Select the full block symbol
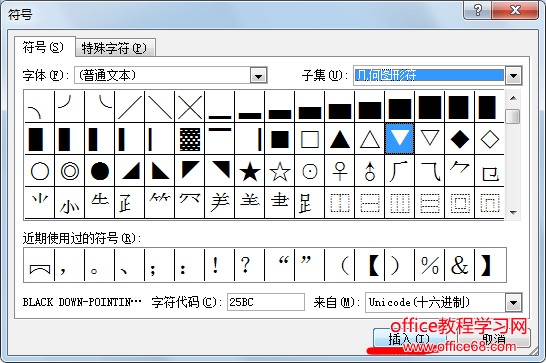 [x=429, y=107]
